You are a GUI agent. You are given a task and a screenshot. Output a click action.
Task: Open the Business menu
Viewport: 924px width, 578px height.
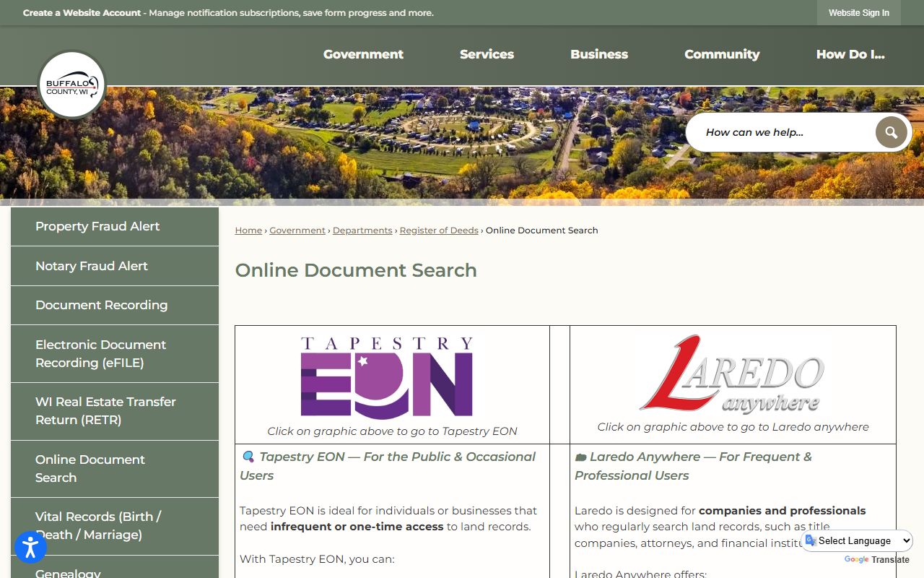click(x=599, y=54)
